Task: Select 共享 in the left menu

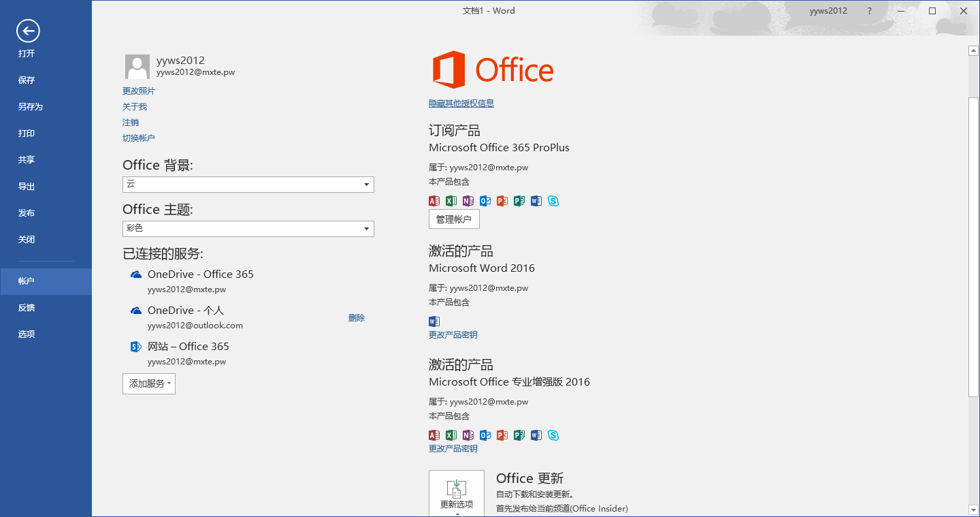Action: [x=46, y=160]
